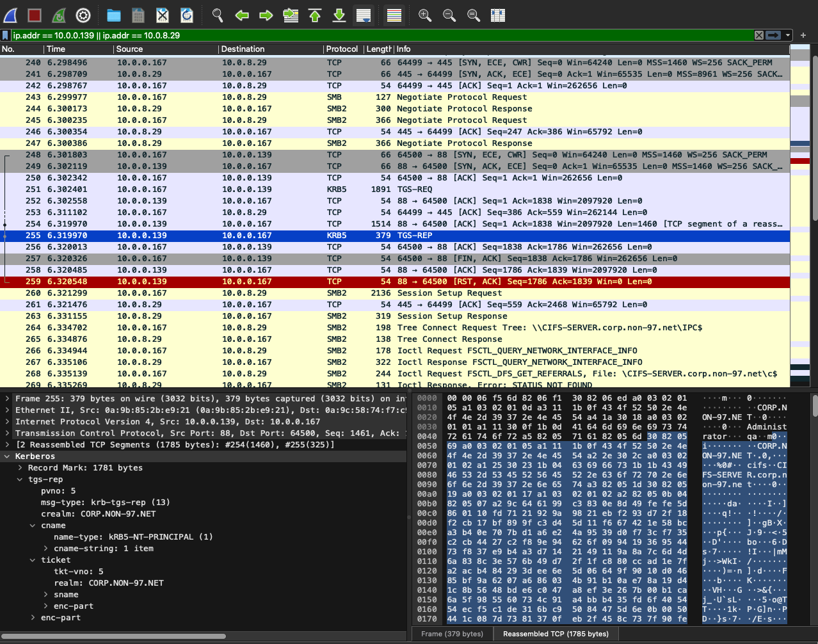
Task: Zoom out main window text
Action: click(x=449, y=15)
